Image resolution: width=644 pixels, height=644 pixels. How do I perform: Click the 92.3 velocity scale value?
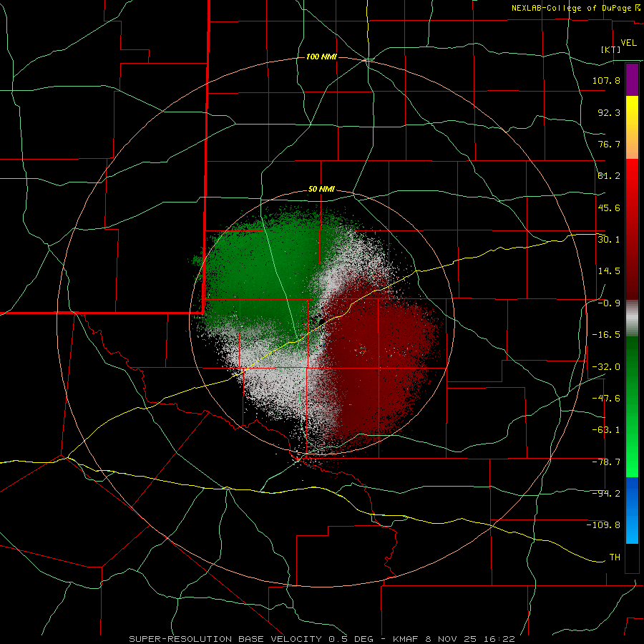pyautogui.click(x=609, y=112)
